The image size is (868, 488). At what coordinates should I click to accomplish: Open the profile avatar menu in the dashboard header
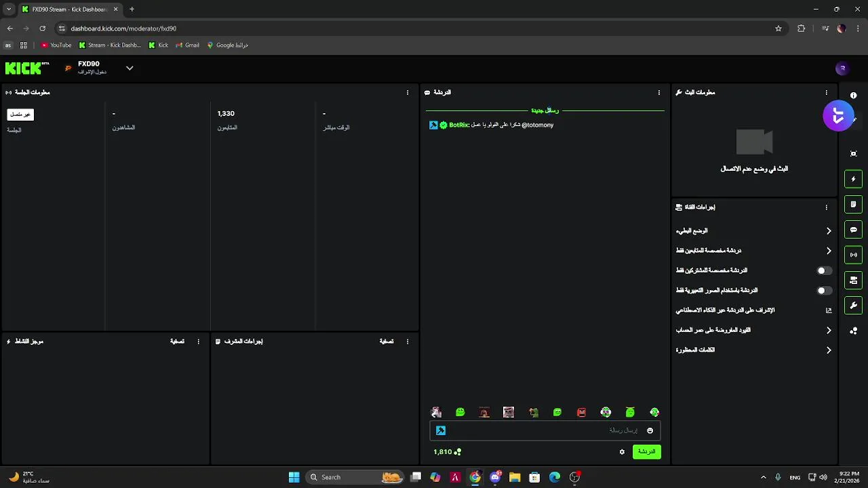[842, 68]
